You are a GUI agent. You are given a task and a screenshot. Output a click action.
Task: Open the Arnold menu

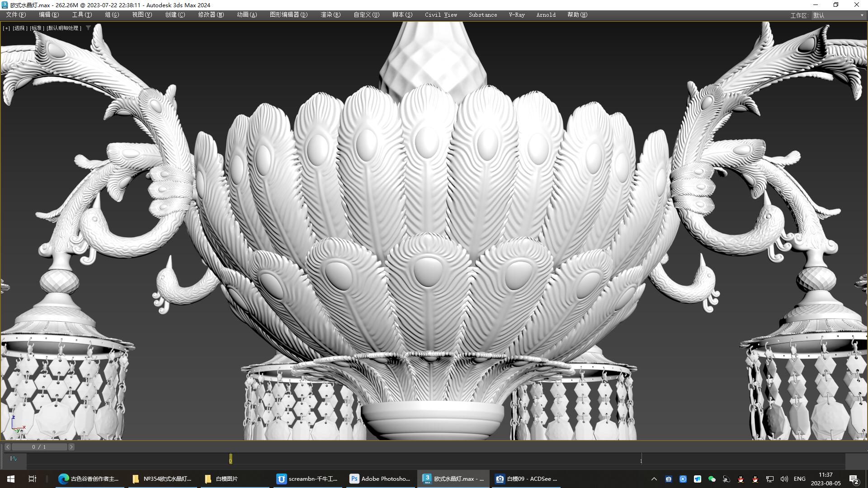[x=545, y=14]
